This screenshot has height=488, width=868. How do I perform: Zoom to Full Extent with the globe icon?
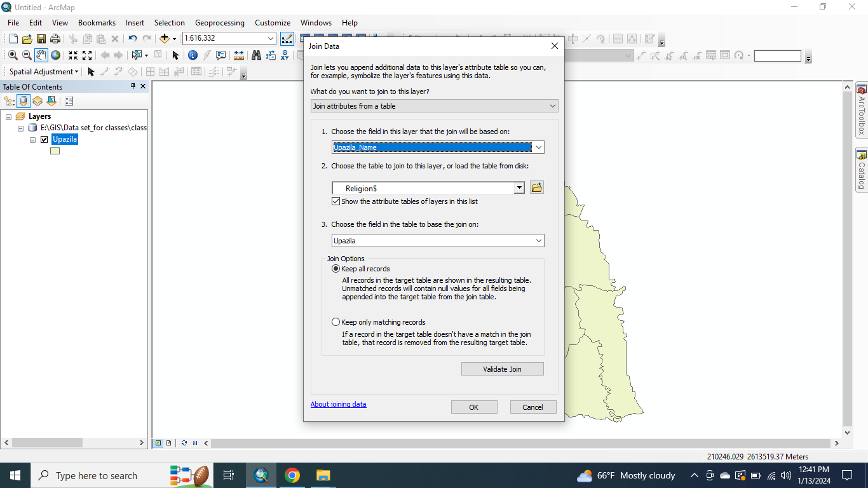click(55, 55)
